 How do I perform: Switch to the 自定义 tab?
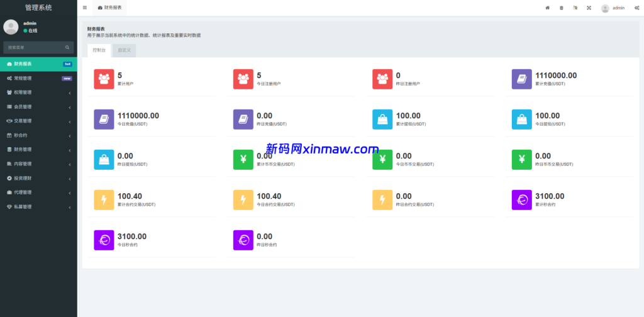tap(124, 50)
